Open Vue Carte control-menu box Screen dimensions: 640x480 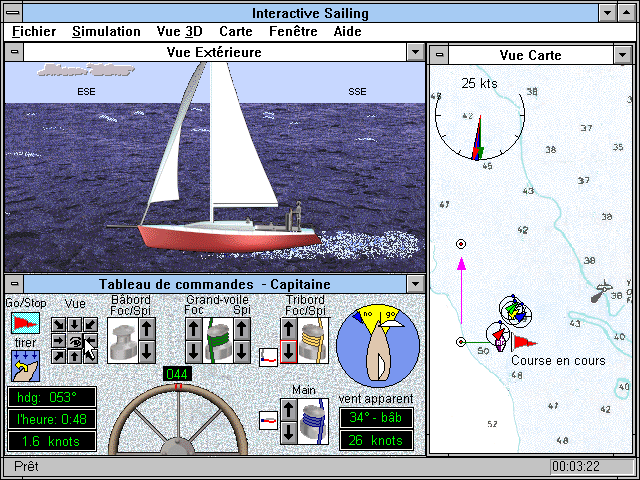tap(439, 55)
